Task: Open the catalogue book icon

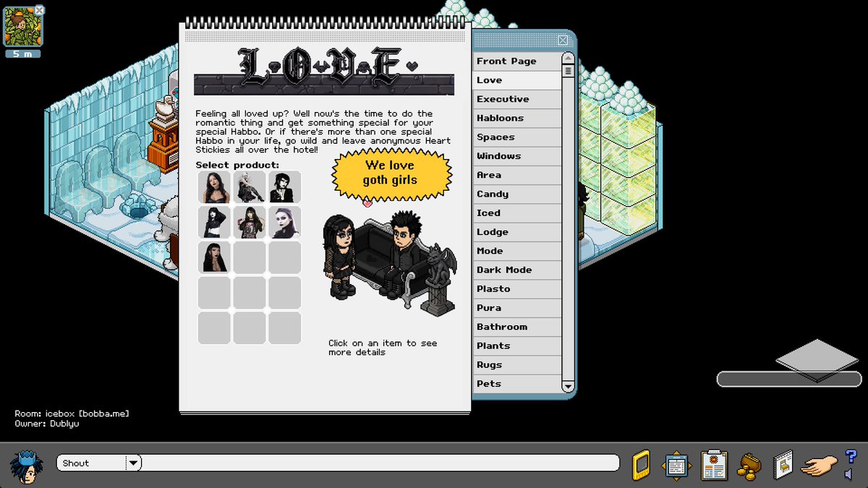Action: (x=783, y=466)
